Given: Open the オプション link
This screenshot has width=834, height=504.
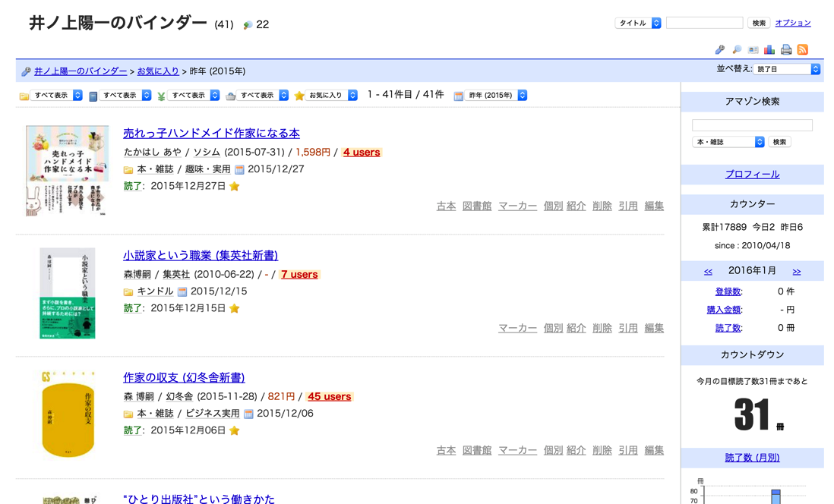Looking at the screenshot, I should point(792,23).
